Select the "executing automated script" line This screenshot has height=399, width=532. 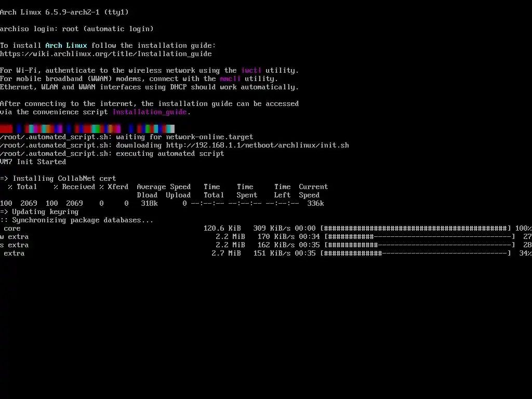[x=112, y=153]
